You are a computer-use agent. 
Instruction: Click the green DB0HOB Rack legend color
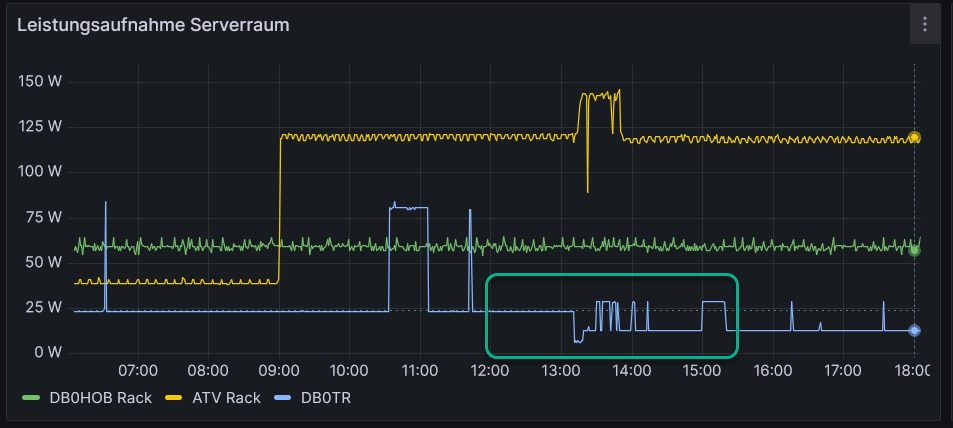click(x=31, y=398)
